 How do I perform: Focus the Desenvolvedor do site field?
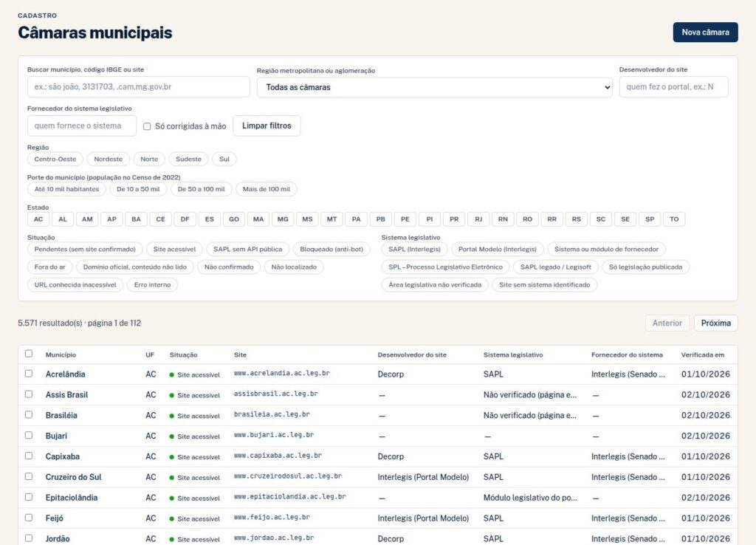[x=673, y=87]
